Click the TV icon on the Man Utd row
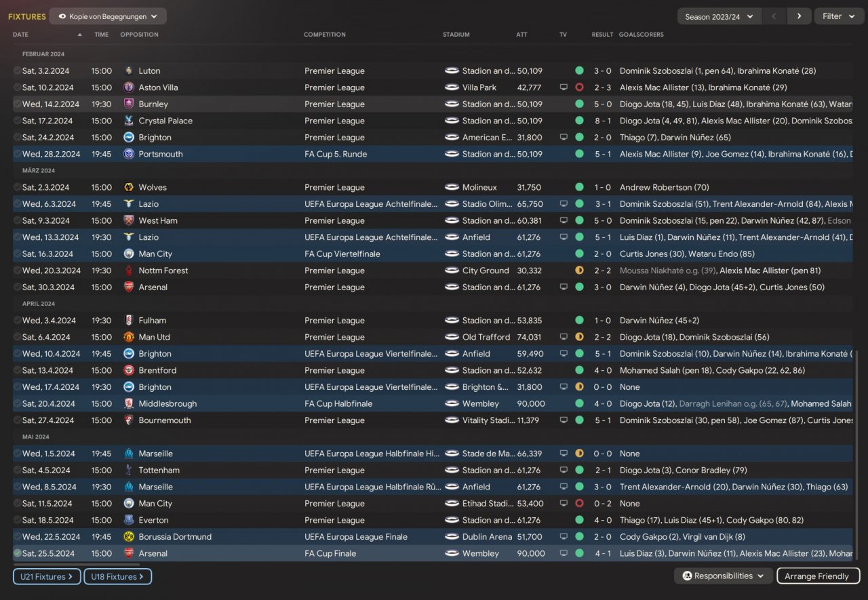This screenshot has width=868, height=600. pos(564,337)
